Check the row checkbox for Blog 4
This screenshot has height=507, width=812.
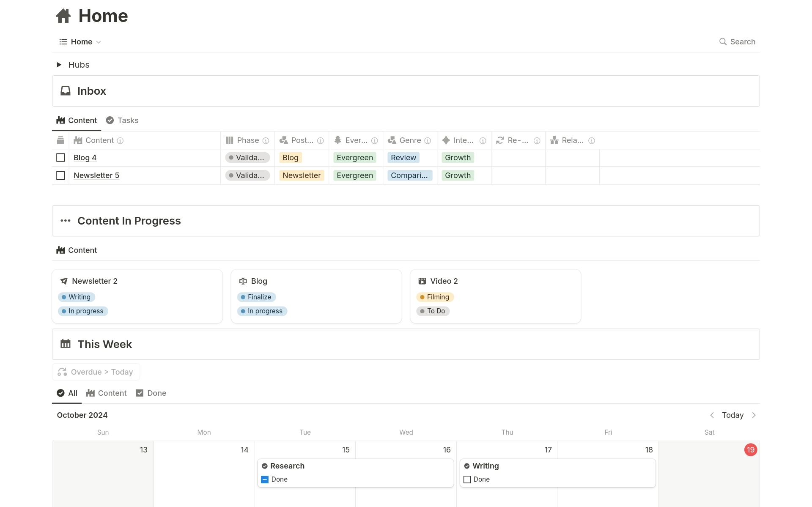(60, 157)
